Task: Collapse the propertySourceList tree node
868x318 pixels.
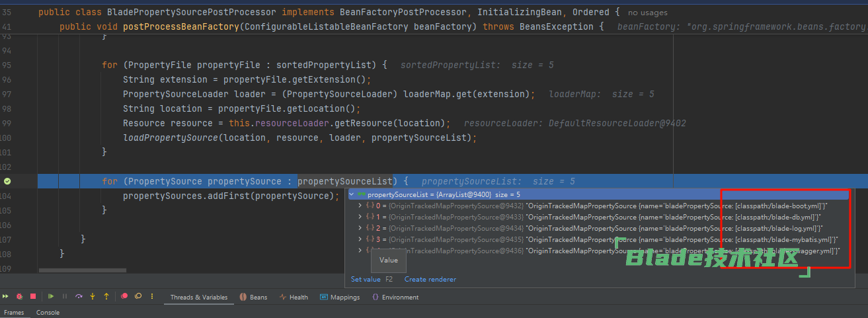Action: 351,194
